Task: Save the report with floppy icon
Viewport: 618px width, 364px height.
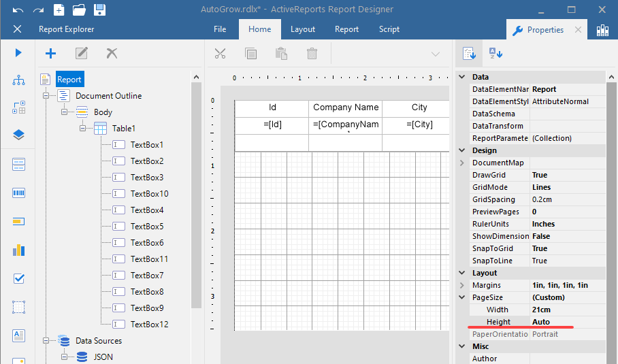Action: [100, 10]
